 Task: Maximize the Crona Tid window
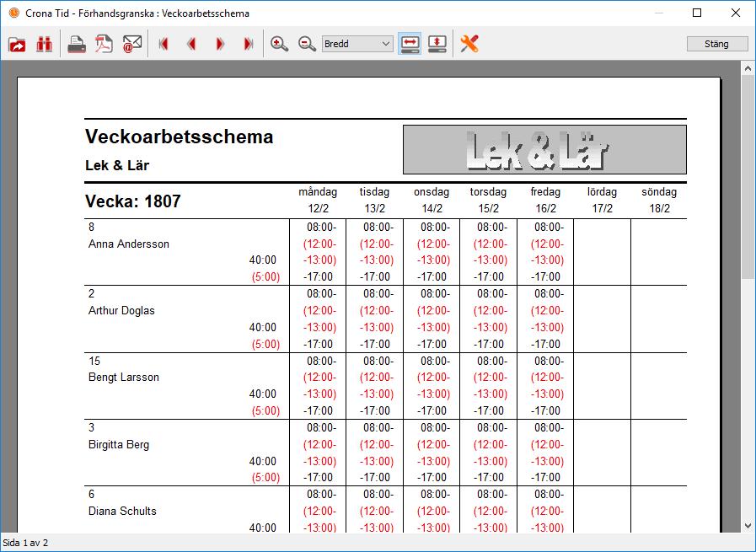pos(697,13)
